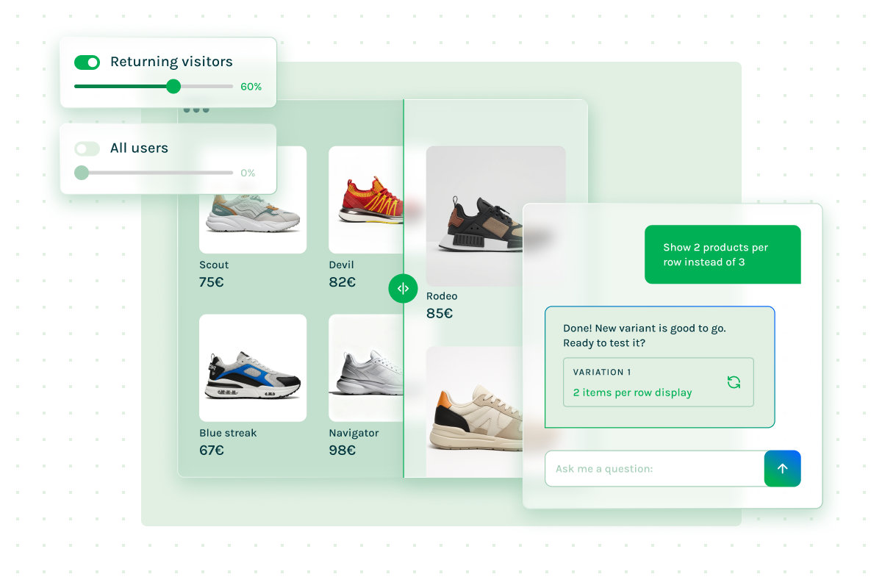Screen dimensions: 882x588
Task: Click the Returning visitors slider handle
Action: [173, 87]
